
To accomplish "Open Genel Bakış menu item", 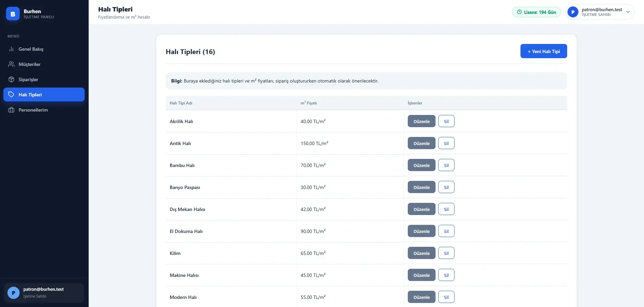I will coord(44,49).
